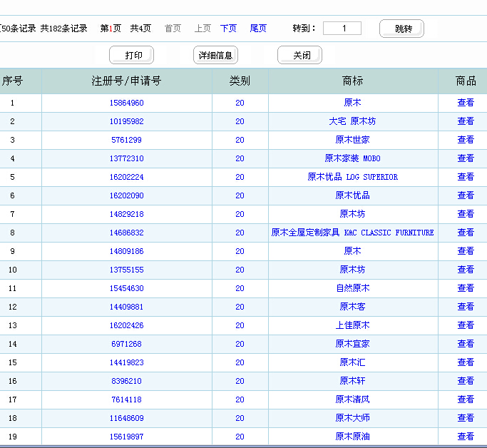Open registration number 10195982
This screenshot has width=487, height=448.
pyautogui.click(x=127, y=121)
